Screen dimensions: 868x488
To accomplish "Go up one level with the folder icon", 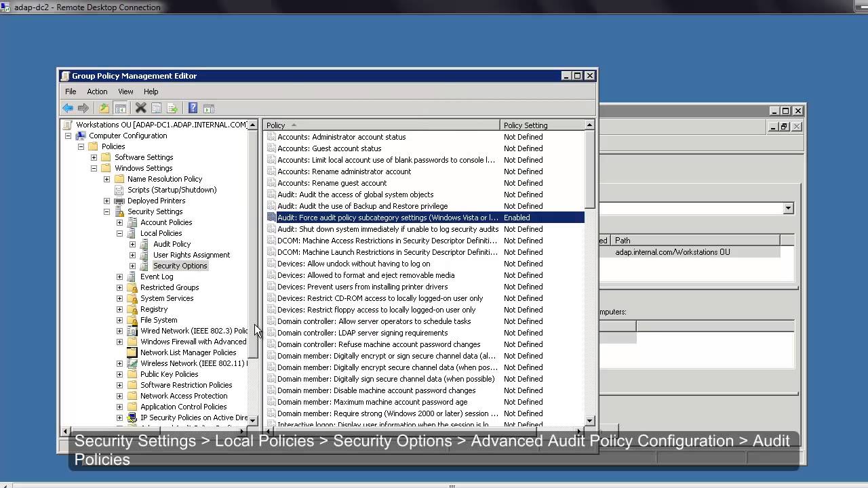I will click(x=104, y=108).
